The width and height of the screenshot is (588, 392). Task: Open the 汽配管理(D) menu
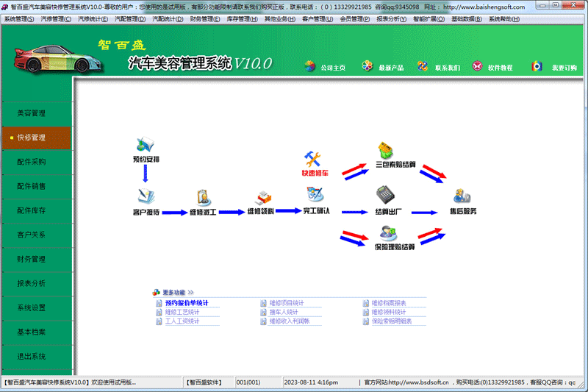tap(130, 19)
